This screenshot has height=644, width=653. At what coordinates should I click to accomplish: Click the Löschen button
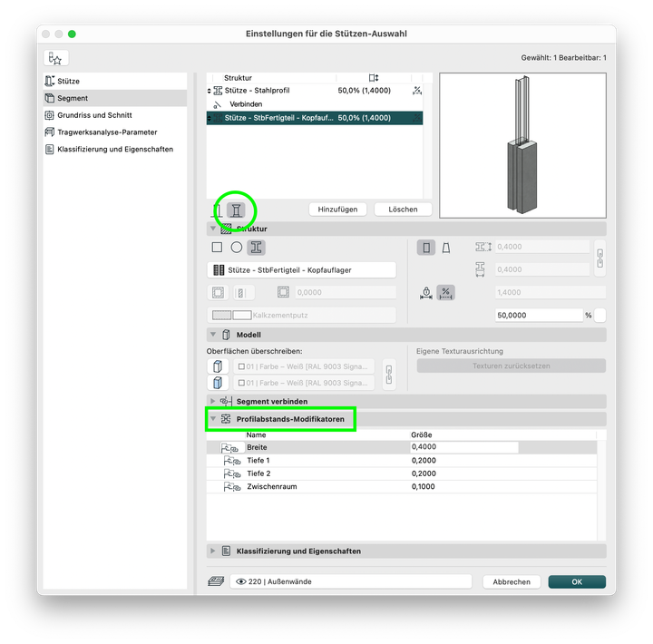403,210
